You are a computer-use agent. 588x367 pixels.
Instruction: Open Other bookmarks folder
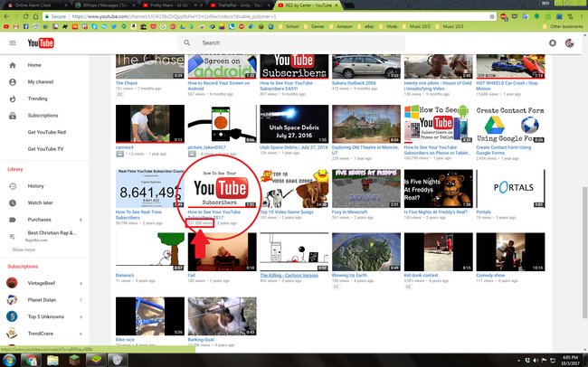coord(564,26)
